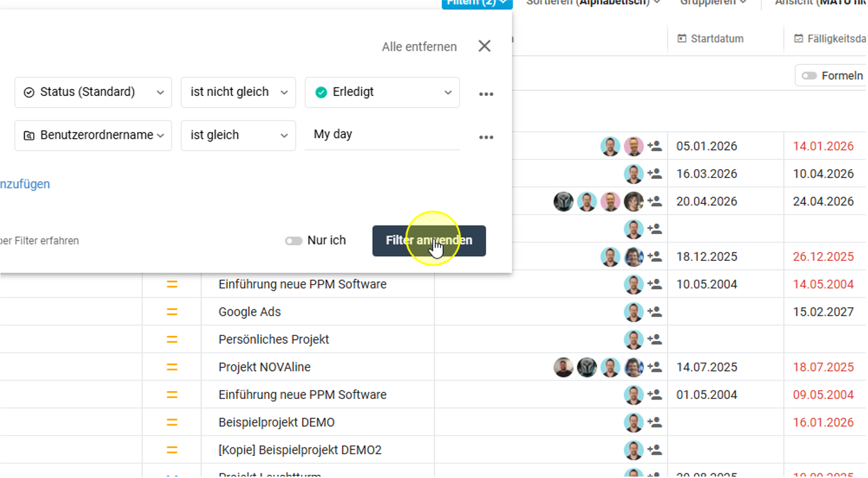
Task: Open options menu for Status filter row
Action: click(486, 94)
